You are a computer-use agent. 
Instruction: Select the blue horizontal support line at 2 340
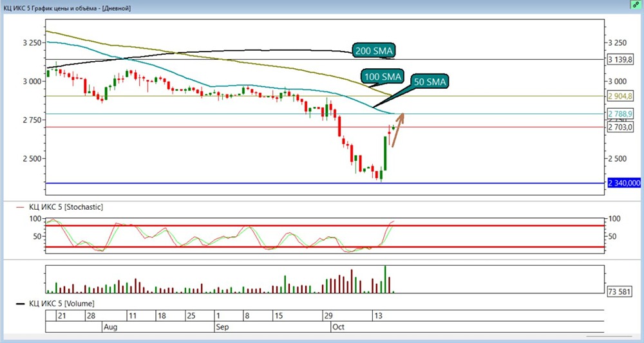pyautogui.click(x=325, y=183)
